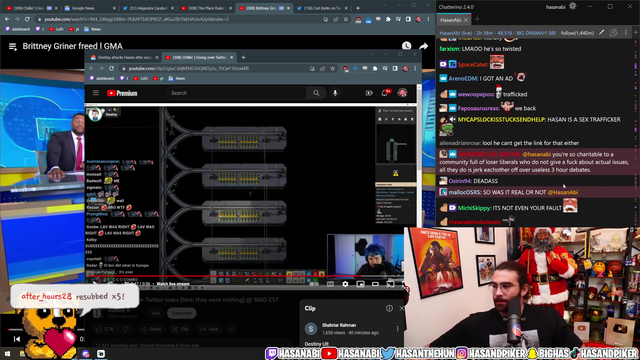The height and width of the screenshot is (360, 640).
Task: Click username SECRETARY_OF_ANTIFA in chat
Action: [489, 154]
